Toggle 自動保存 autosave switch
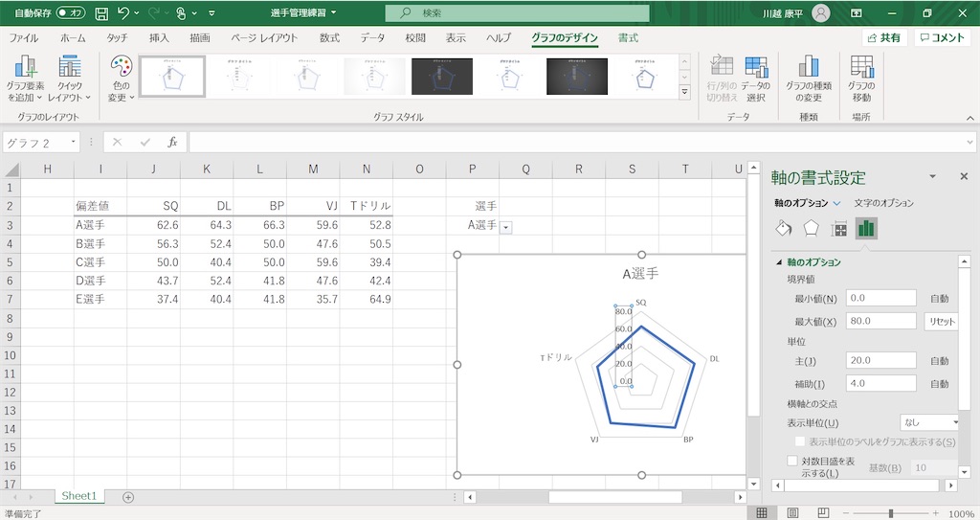Screen dimensions: 980x520 (70, 13)
